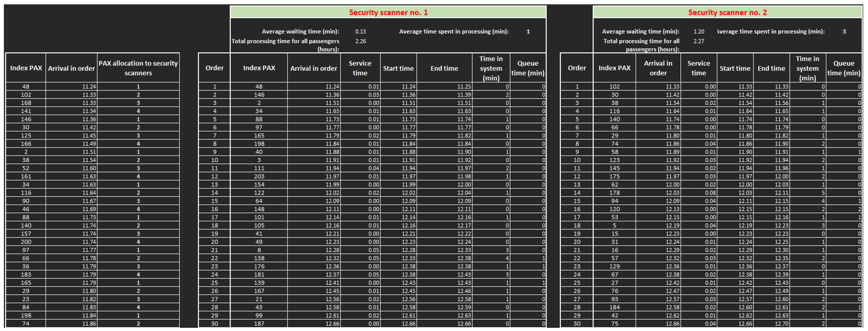Image resolution: width=868 pixels, height=331 pixels.
Task: Click scanner 2 'Start time' column header
Action: tap(734, 68)
